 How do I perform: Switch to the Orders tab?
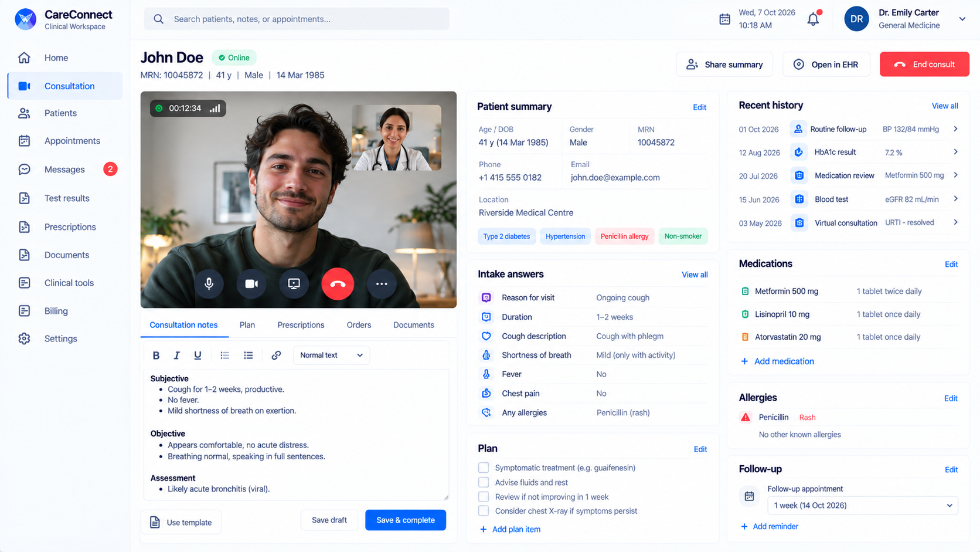[x=359, y=325]
